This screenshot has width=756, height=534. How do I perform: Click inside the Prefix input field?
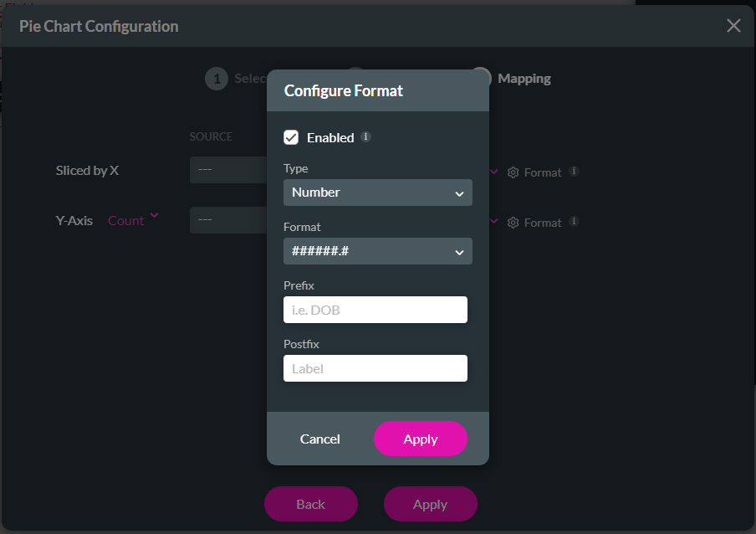(x=375, y=310)
